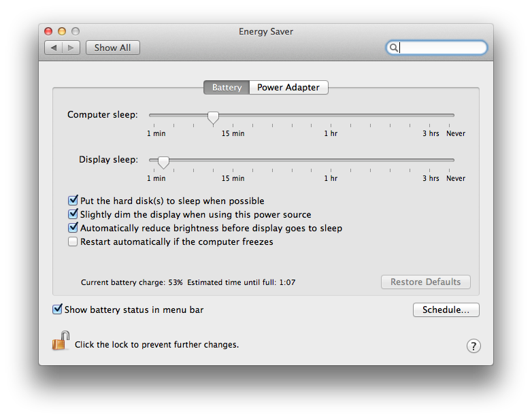Screen dimensions: 532x419
Task: Switch to the Power Adapter tab
Action: pyautogui.click(x=288, y=88)
